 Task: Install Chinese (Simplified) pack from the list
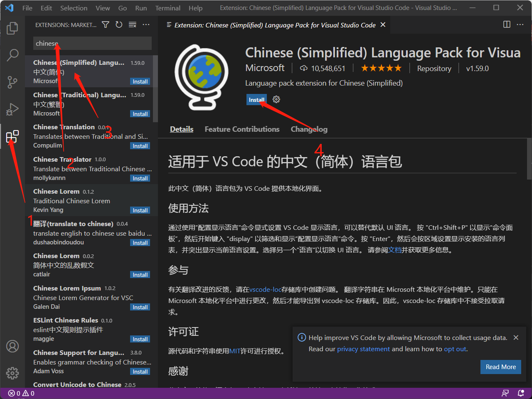click(140, 81)
